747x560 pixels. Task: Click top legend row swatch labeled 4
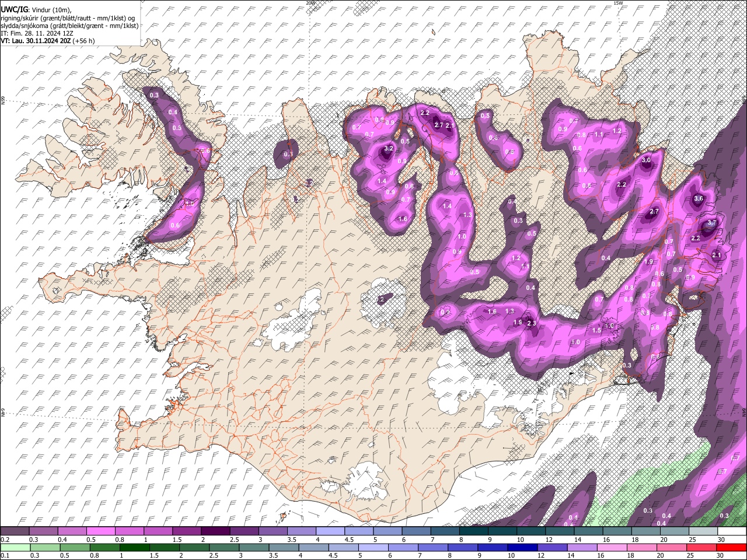330,531
